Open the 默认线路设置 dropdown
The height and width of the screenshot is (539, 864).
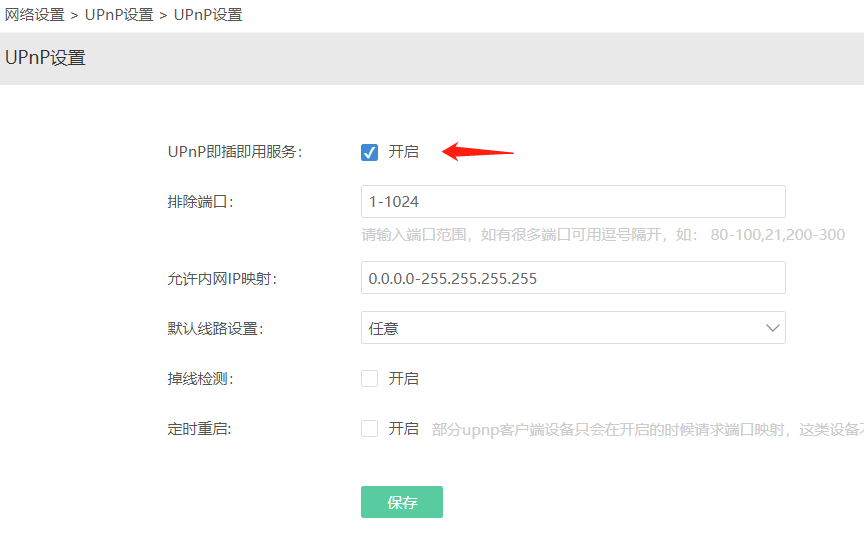click(x=573, y=328)
